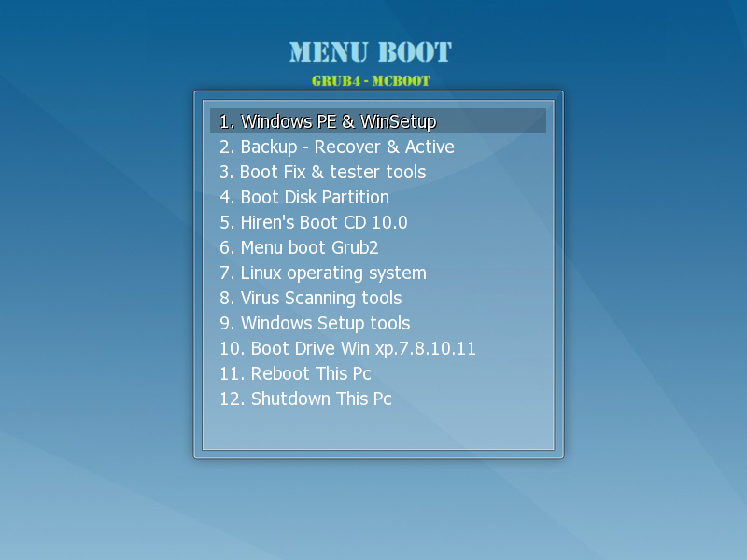Click Reboot This Pc

click(295, 373)
